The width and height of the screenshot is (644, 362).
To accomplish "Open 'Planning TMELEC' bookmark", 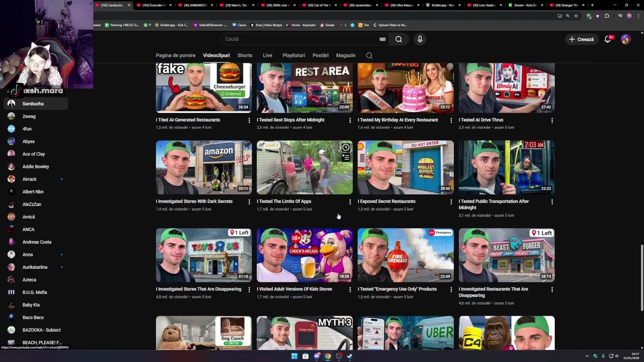I will click(122, 25).
